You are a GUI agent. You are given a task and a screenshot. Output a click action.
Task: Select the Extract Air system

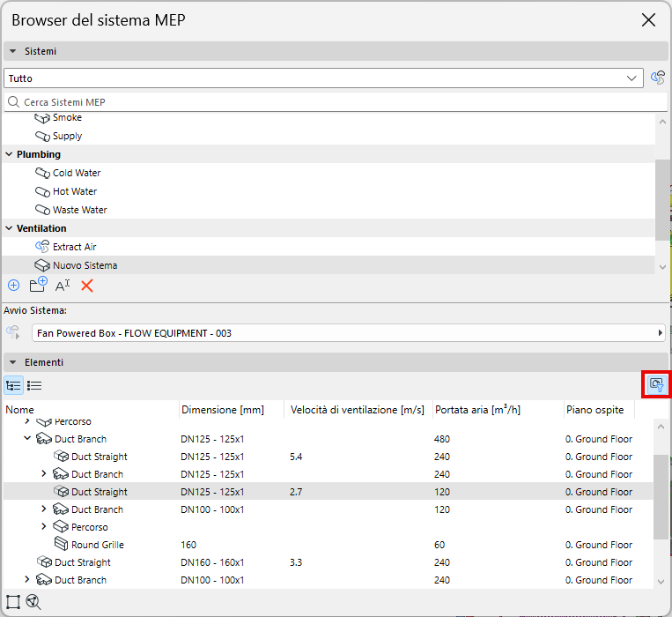[x=329, y=247]
